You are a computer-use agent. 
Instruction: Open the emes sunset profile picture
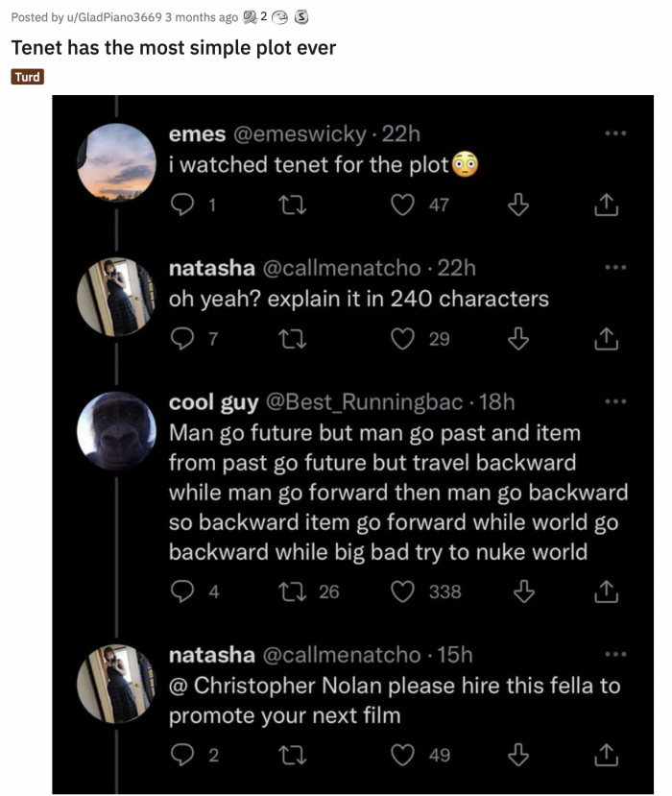(x=114, y=163)
